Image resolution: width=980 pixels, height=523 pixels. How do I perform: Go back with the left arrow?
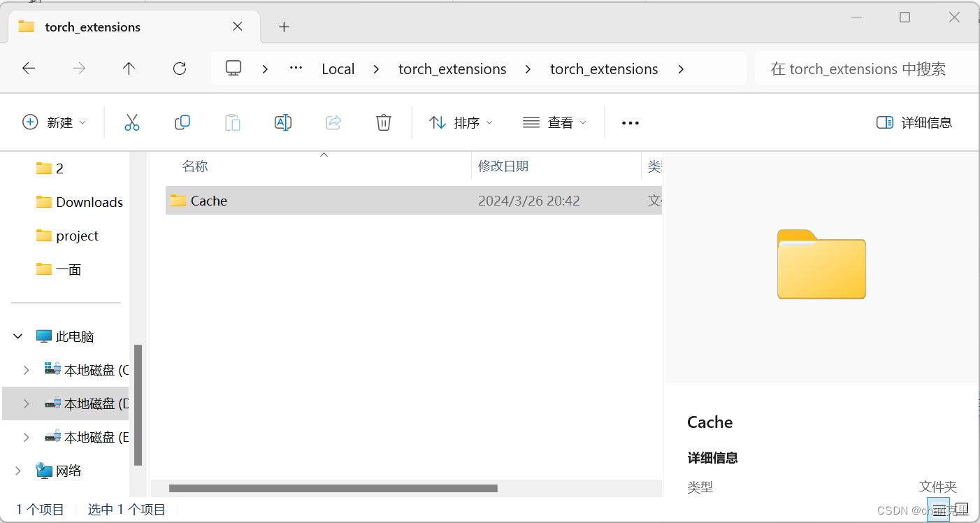(29, 69)
